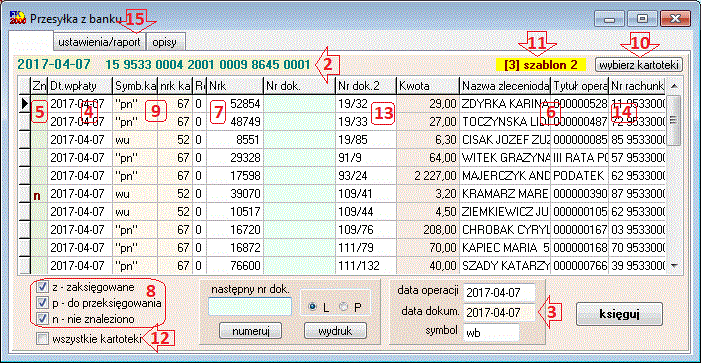Image resolution: width=701 pixels, height=363 pixels.
Task: Click the data operacji date field
Action: (499, 293)
